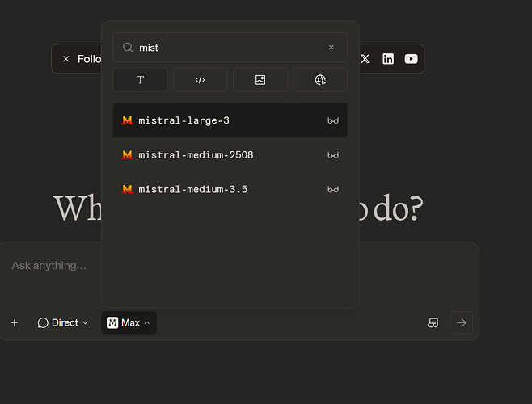Click glasses icon on mistral-medium-2508 row

[x=333, y=155]
